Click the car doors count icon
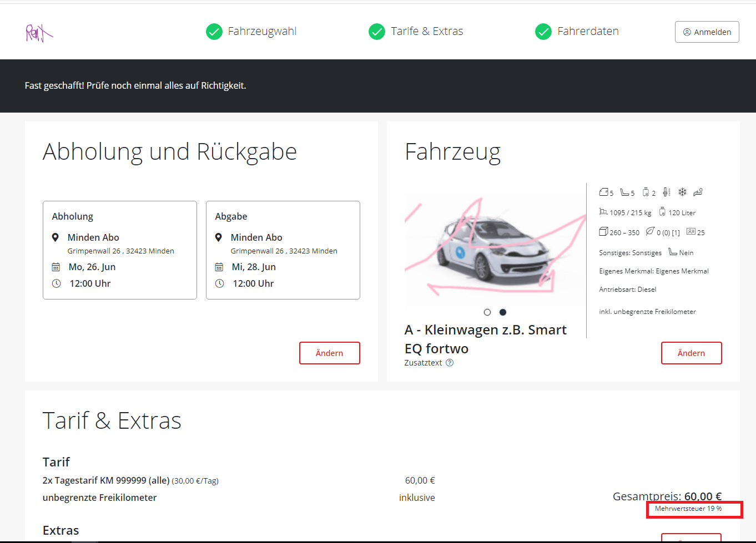 point(604,192)
